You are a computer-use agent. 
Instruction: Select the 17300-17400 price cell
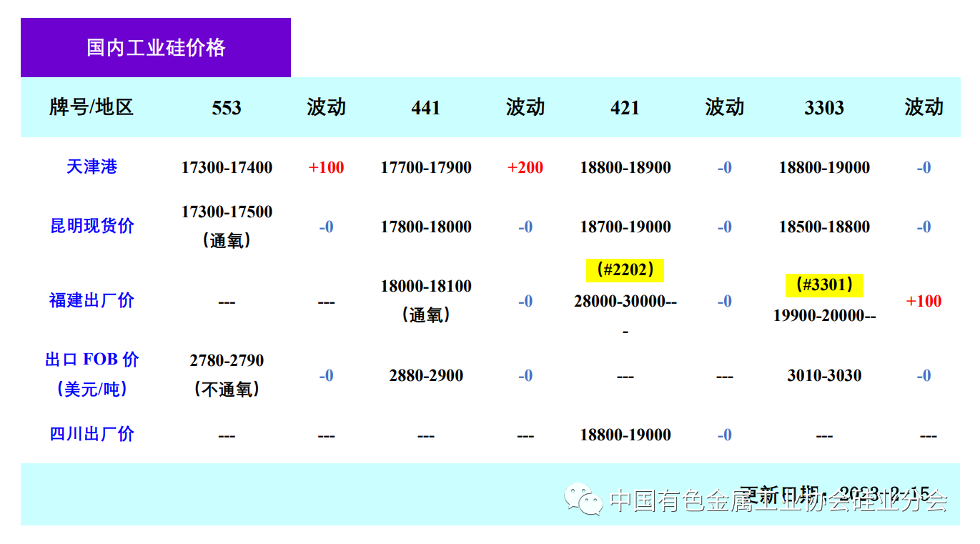(227, 168)
